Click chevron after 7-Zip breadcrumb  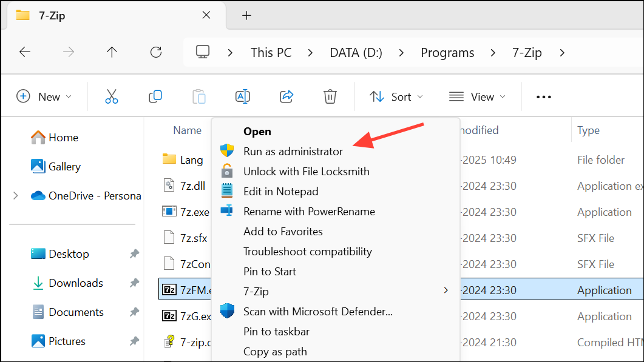(562, 53)
